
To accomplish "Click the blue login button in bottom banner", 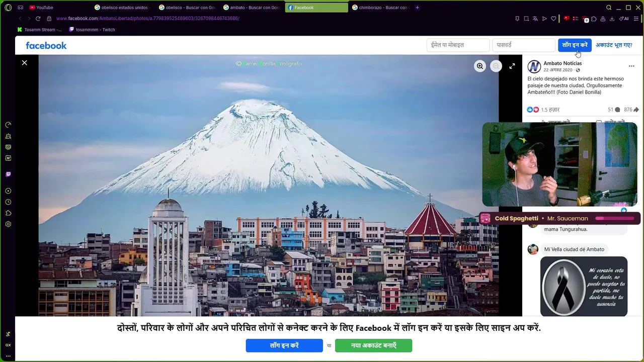I will 284,345.
